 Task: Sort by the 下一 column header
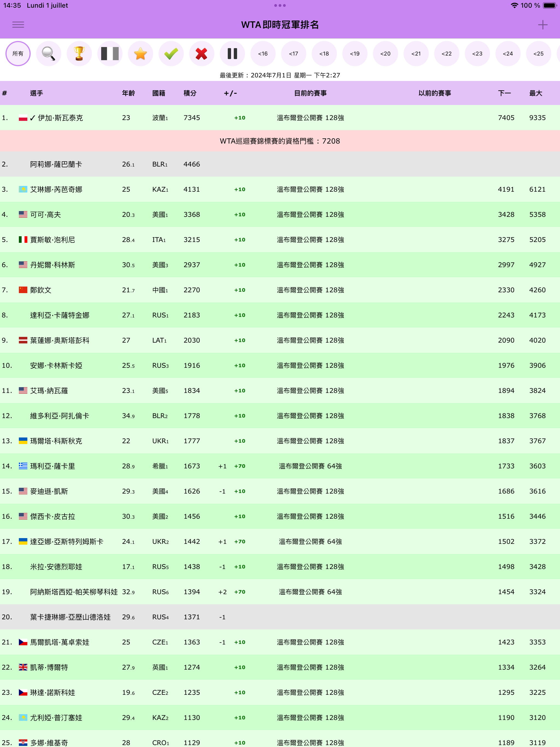tap(504, 93)
